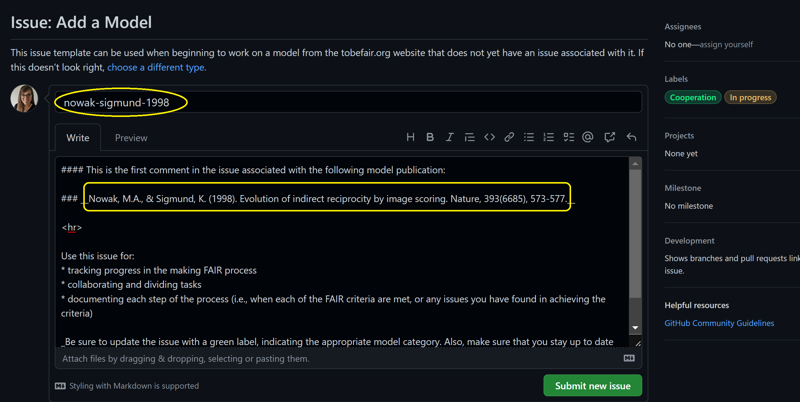The height and width of the screenshot is (402, 800).
Task: Click the text area vertical scrollbar thumb
Action: [635, 234]
